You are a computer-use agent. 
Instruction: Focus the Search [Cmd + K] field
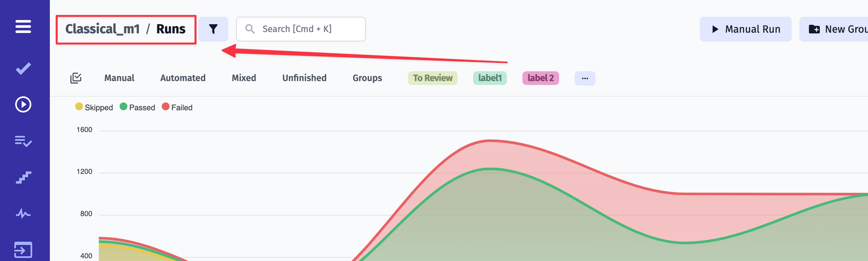pyautogui.click(x=301, y=29)
